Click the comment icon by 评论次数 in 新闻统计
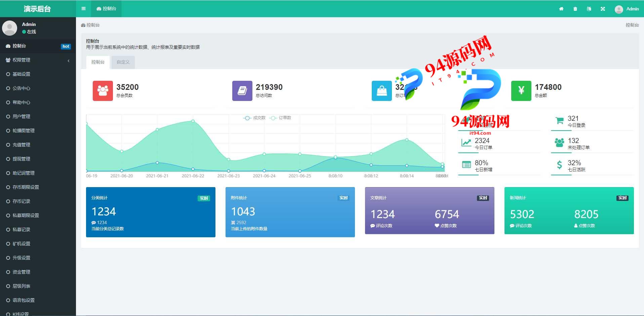This screenshot has height=316, width=644. [512, 226]
